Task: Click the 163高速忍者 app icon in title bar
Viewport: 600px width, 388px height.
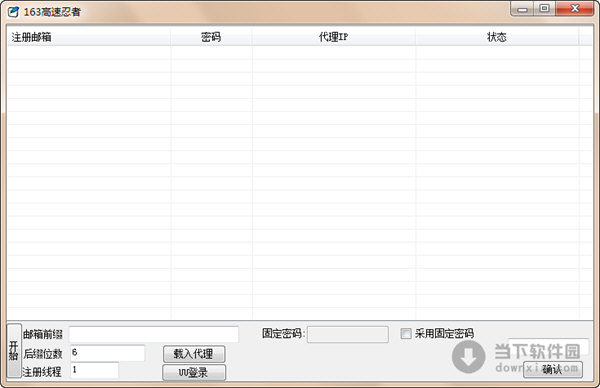Action: click(x=13, y=12)
